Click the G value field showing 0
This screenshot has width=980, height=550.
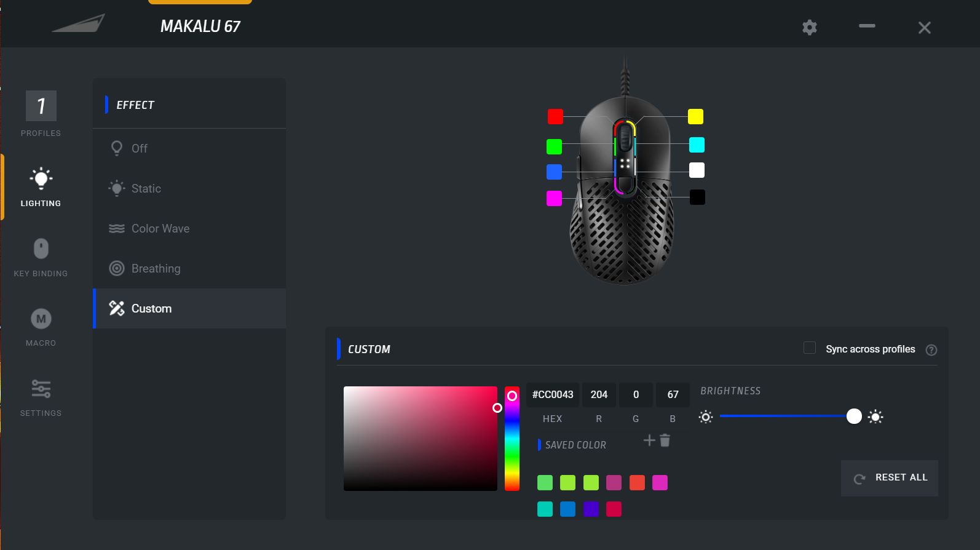(x=636, y=394)
